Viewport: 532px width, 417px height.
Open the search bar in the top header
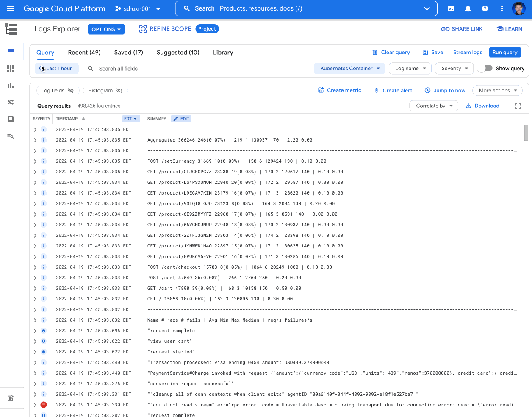(305, 8)
